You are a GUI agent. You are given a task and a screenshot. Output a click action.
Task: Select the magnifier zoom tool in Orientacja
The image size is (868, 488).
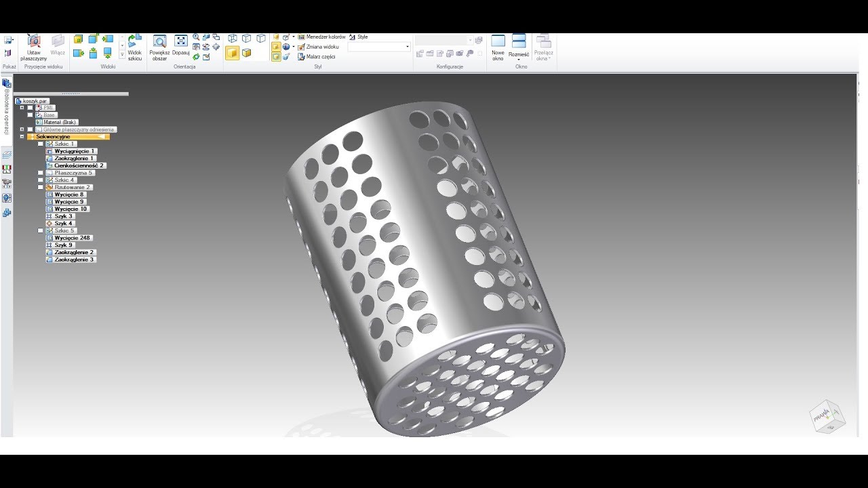(197, 38)
